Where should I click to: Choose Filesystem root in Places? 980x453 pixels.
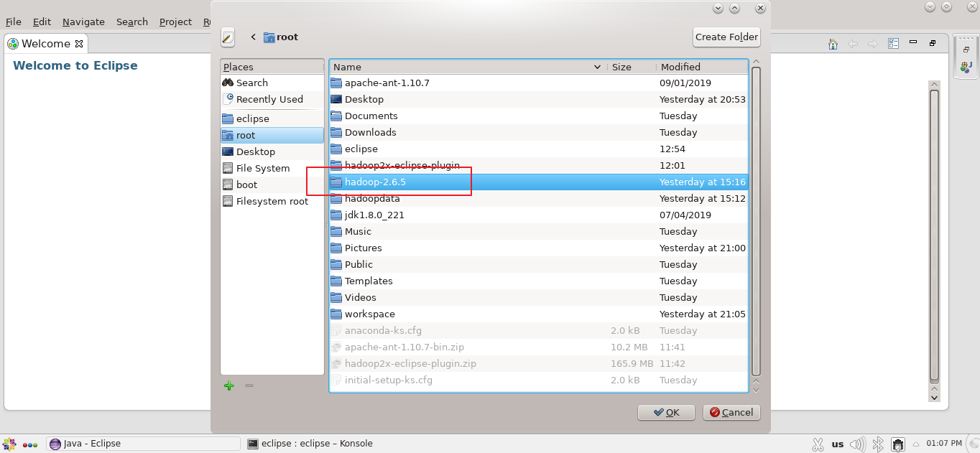[x=272, y=201]
